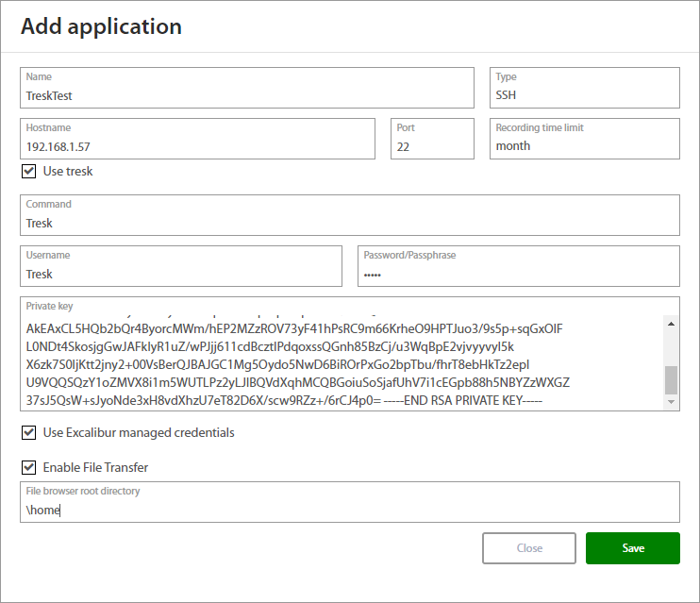Click the Private key scrollbar thumb
700x603 pixels.
(672, 379)
